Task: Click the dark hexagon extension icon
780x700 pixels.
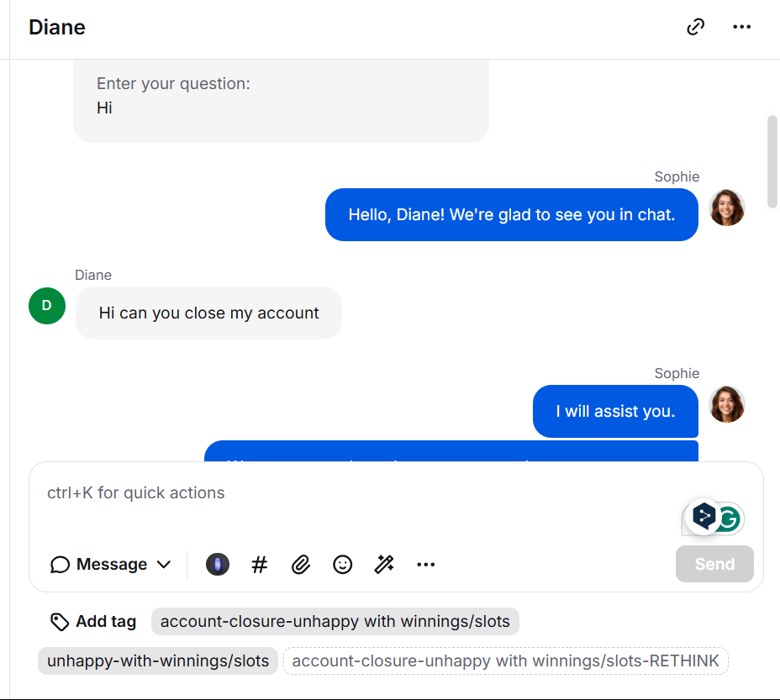Action: [x=704, y=517]
